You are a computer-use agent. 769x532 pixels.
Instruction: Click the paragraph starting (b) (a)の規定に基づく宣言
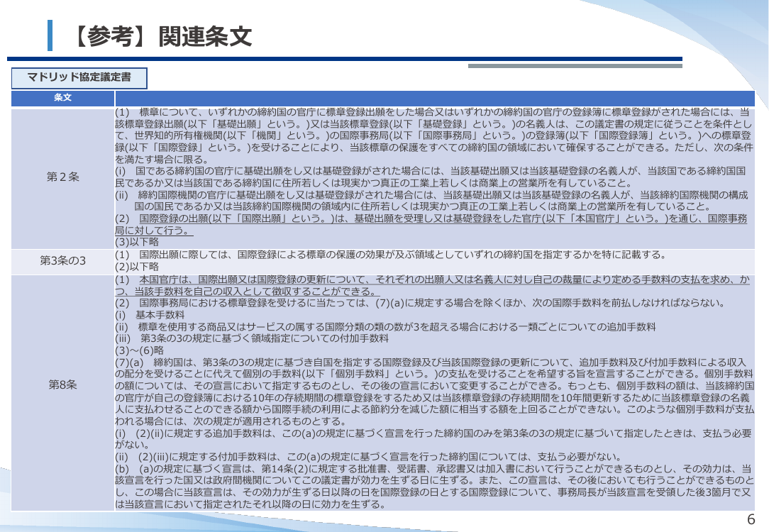[435, 487]
